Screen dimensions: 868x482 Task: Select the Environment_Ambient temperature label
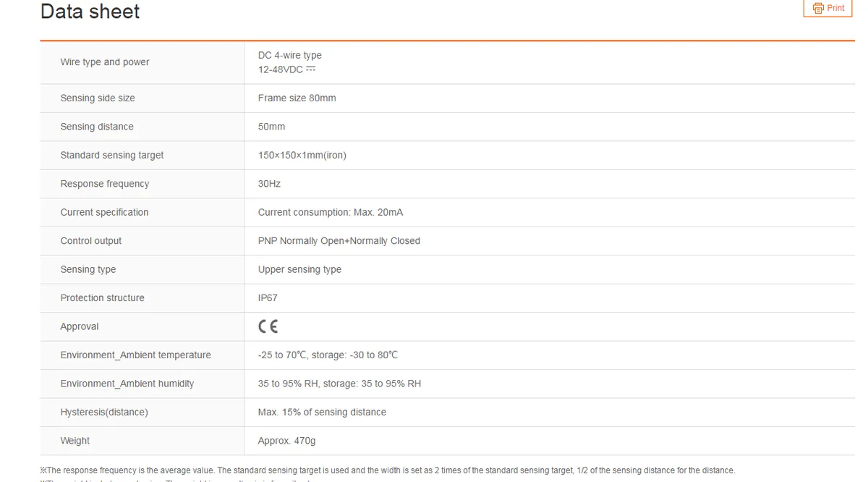pyautogui.click(x=136, y=355)
